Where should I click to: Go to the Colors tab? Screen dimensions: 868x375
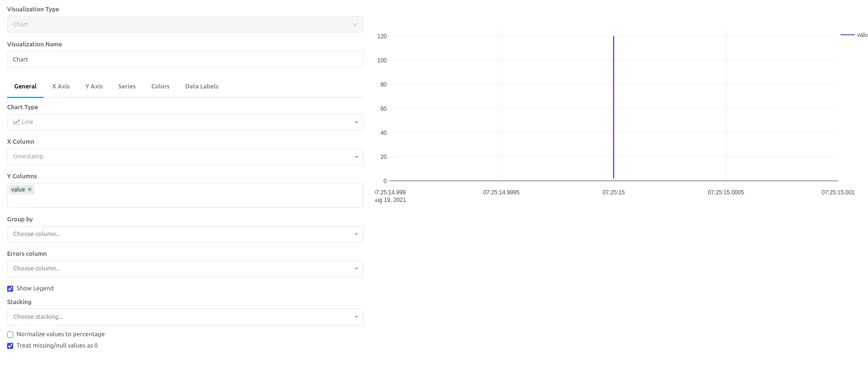click(160, 87)
